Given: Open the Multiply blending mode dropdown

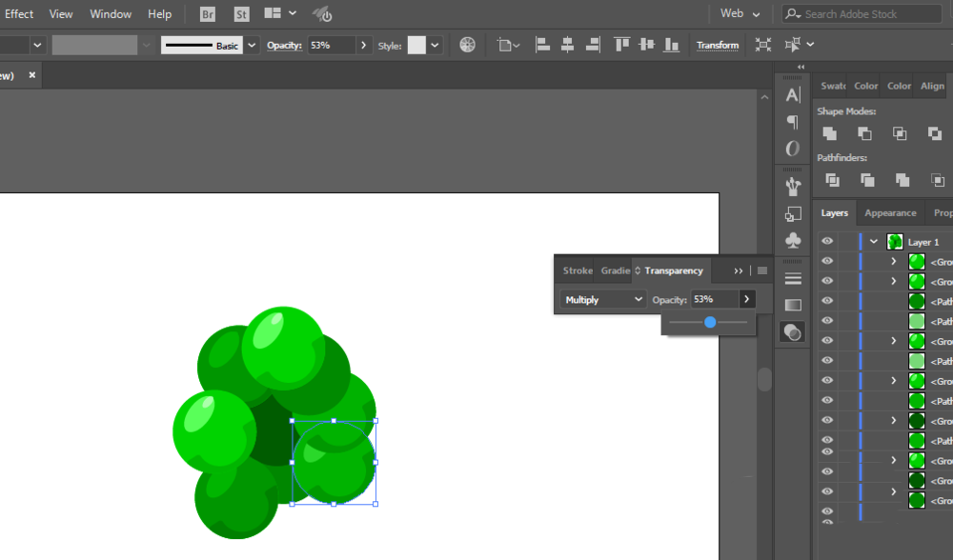Looking at the screenshot, I should (x=602, y=299).
